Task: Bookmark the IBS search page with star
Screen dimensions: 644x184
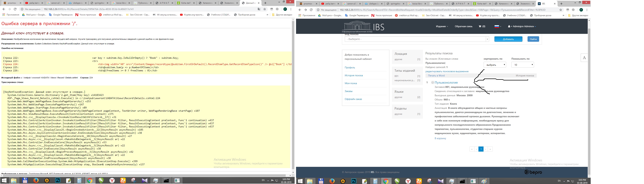Action: pyautogui.click(x=561, y=10)
